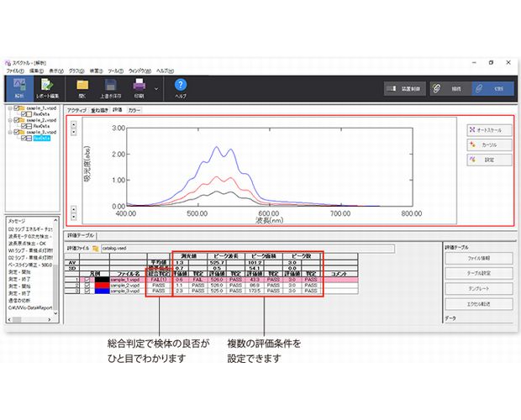Click the テンプレート button
The height and width of the screenshot is (420, 521).
tap(479, 289)
